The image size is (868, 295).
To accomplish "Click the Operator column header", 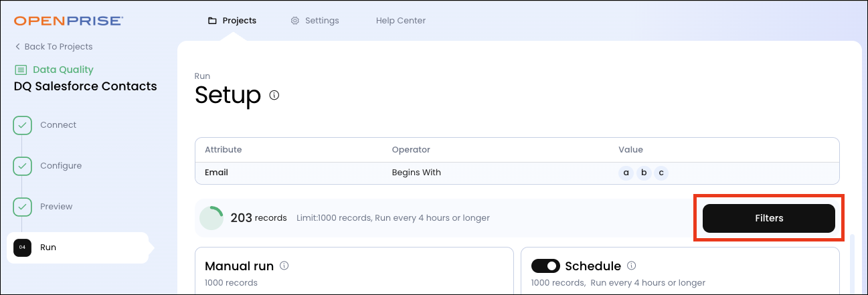I will (x=411, y=150).
